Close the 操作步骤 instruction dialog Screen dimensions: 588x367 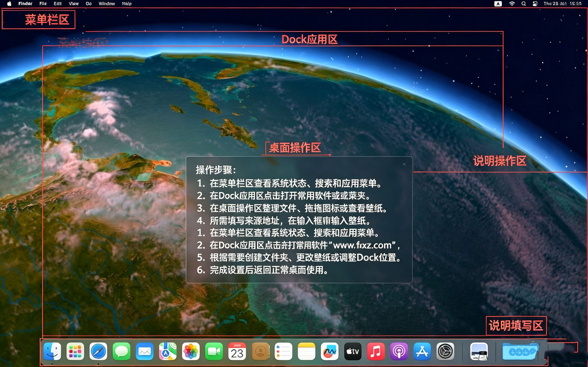pos(404,164)
